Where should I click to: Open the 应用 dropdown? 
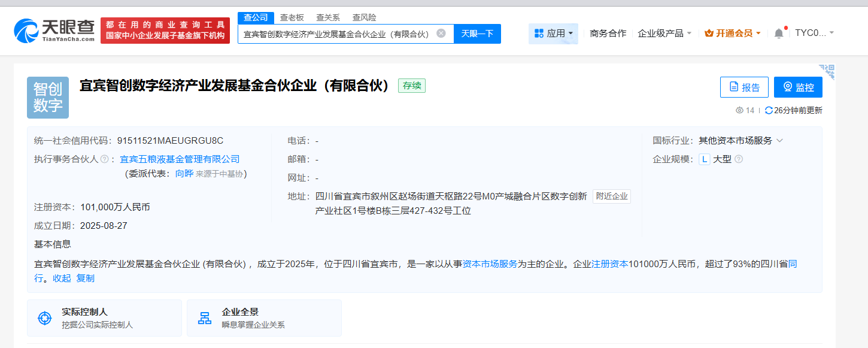coord(553,34)
